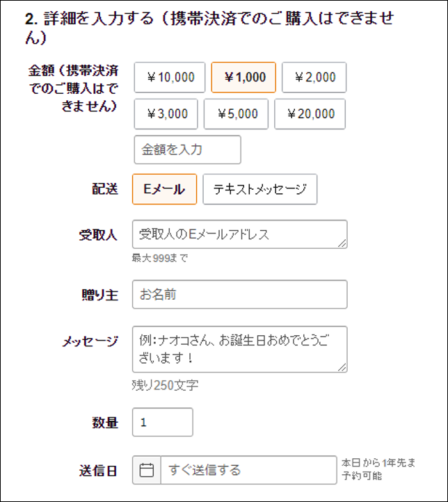Select the ¥10,000 amount option
Viewport: 448px width, 502px height.
(170, 77)
